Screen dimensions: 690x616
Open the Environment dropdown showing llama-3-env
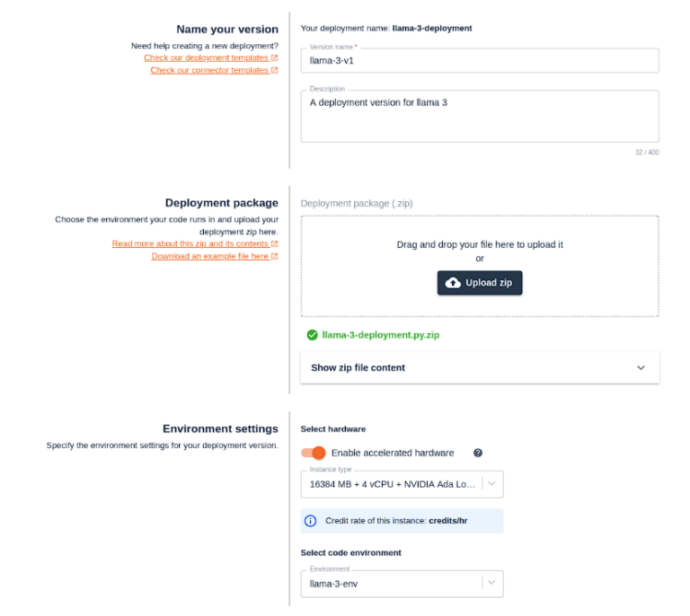[x=402, y=584]
